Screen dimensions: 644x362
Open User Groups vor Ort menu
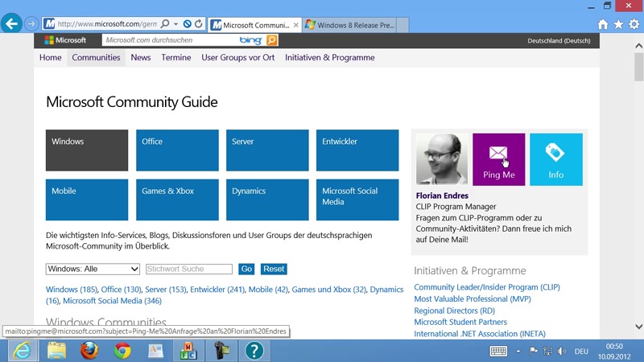(x=238, y=57)
